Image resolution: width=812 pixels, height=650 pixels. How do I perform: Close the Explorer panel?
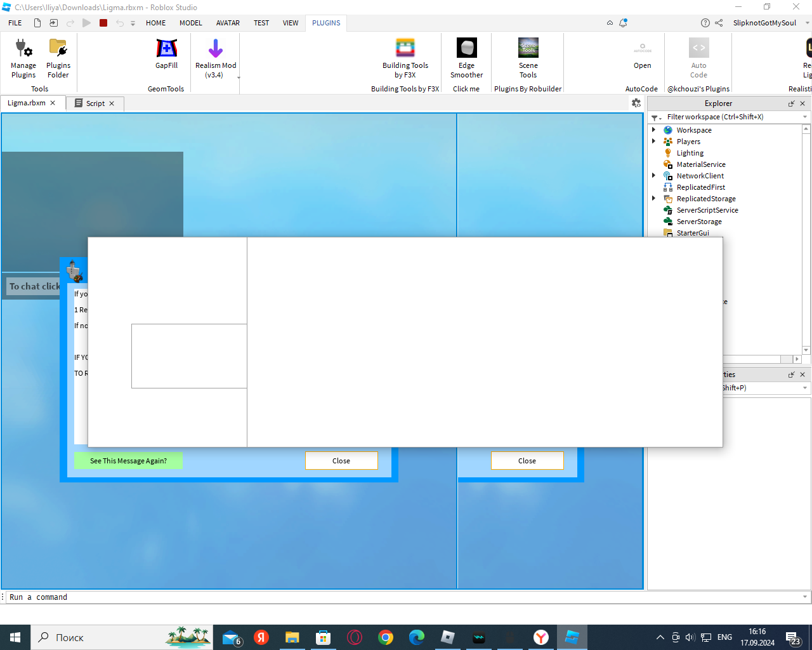point(802,103)
